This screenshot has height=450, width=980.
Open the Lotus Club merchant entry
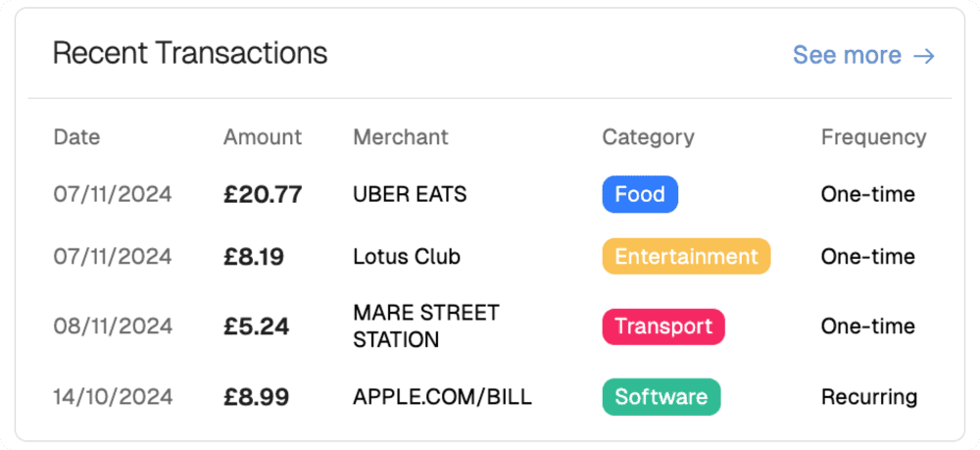[x=406, y=257]
